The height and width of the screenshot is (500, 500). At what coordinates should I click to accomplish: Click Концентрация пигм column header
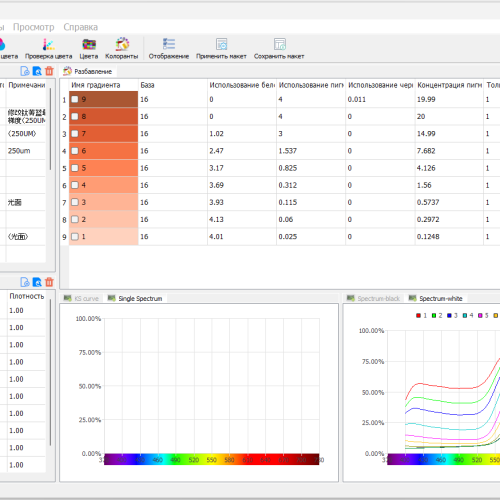point(449,85)
